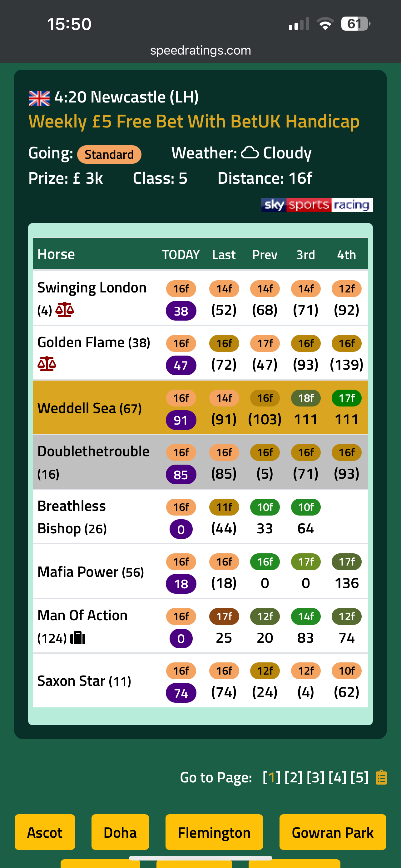
Task: Tap the UK flag icon by Newcastle
Action: pos(39,98)
